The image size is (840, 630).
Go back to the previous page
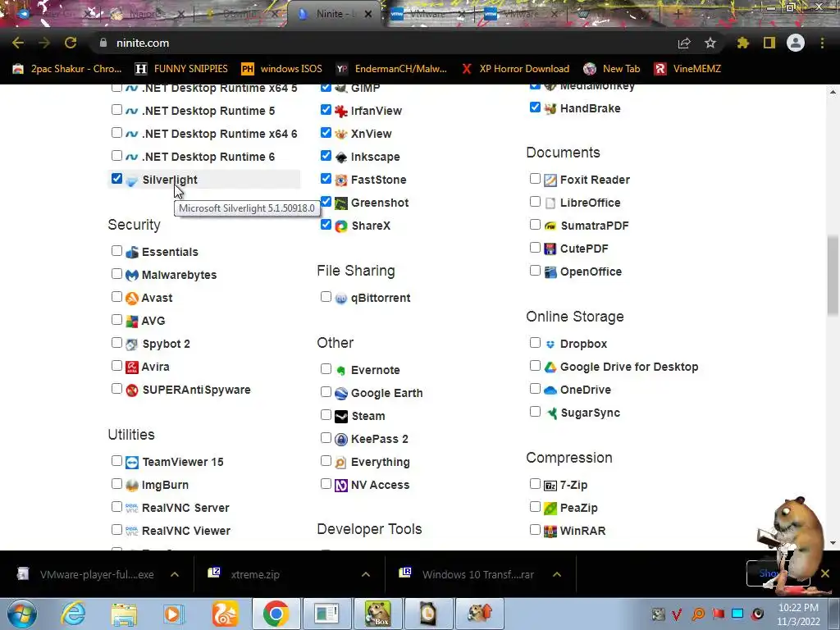18,43
